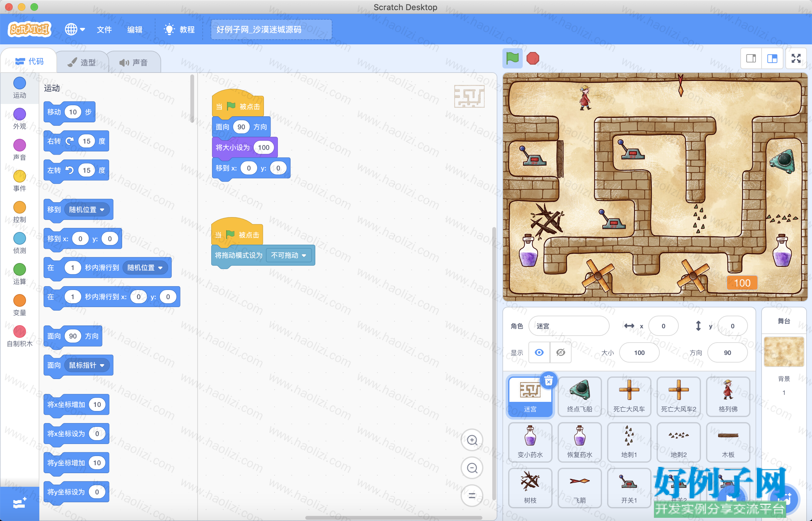Select the 事件 block category
This screenshot has width=812, height=521.
20,181
